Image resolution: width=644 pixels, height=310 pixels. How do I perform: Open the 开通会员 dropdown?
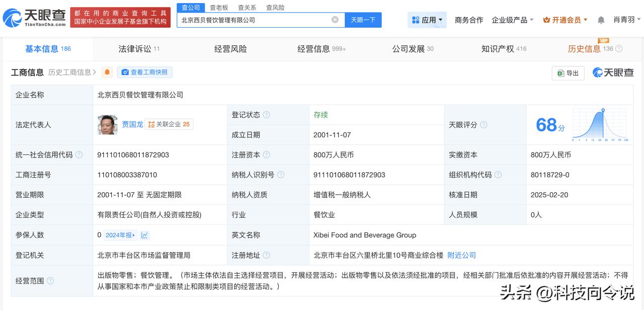566,20
